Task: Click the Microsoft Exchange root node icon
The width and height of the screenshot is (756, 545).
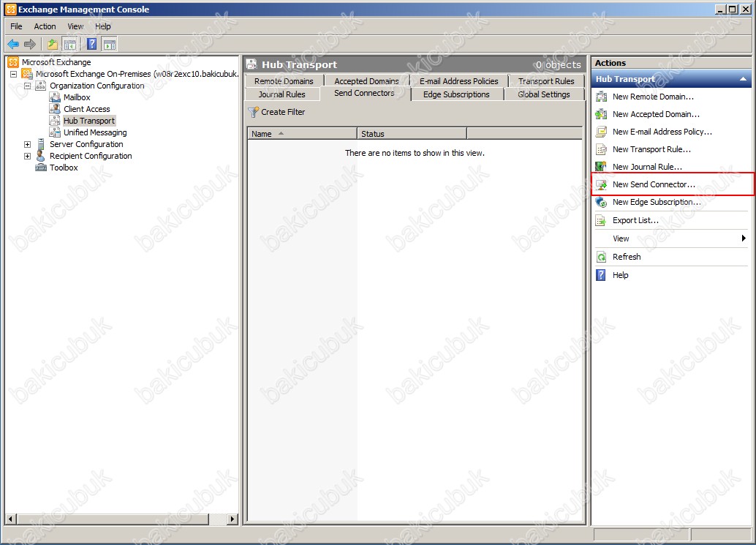Action: [x=13, y=62]
